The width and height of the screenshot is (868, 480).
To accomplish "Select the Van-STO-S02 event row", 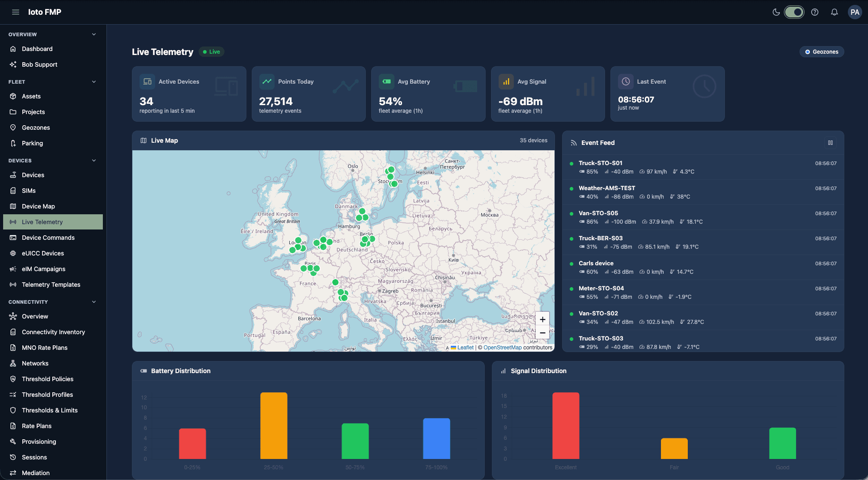I will tap(703, 318).
